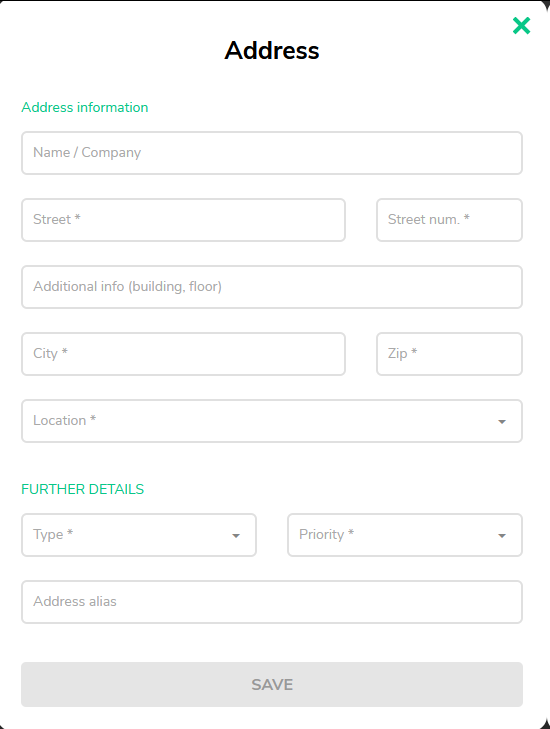Click the caret arrow of the Priority selector
550x729 pixels.
[x=502, y=536]
